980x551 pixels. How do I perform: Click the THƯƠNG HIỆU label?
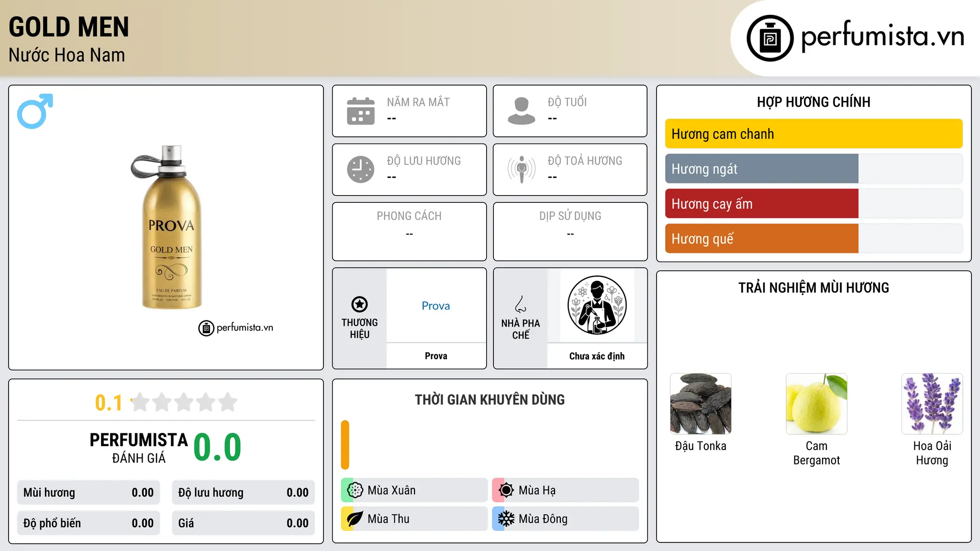tap(359, 329)
